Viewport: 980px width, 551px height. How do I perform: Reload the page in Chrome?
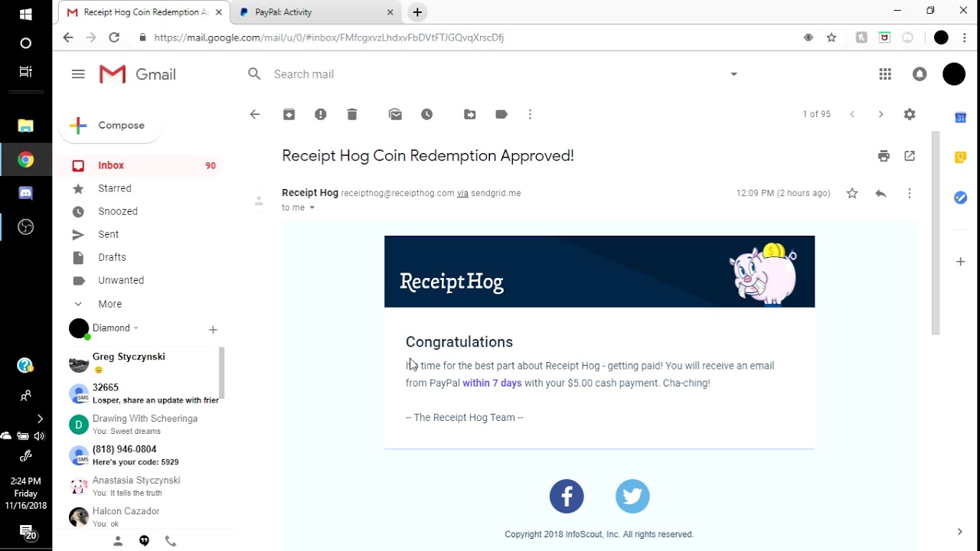(114, 37)
